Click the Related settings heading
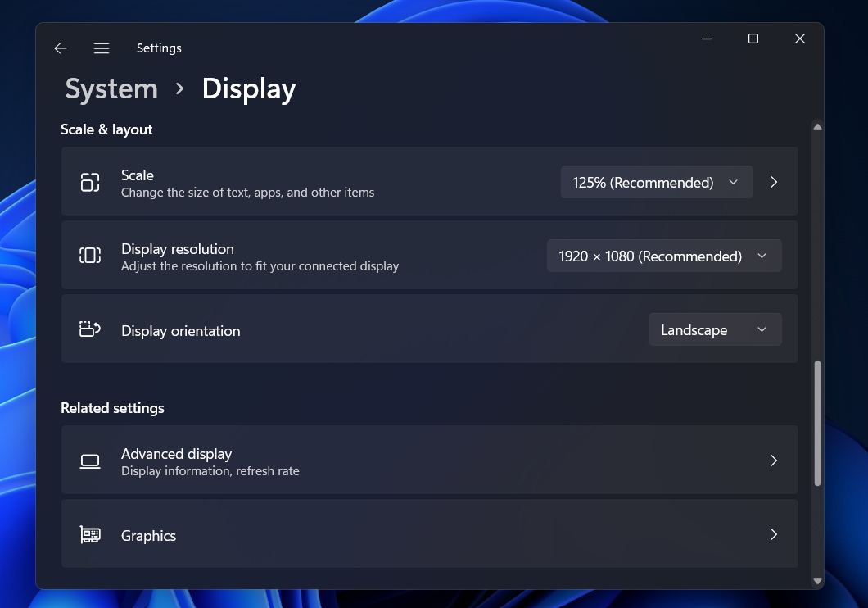The height and width of the screenshot is (608, 868). pos(112,408)
